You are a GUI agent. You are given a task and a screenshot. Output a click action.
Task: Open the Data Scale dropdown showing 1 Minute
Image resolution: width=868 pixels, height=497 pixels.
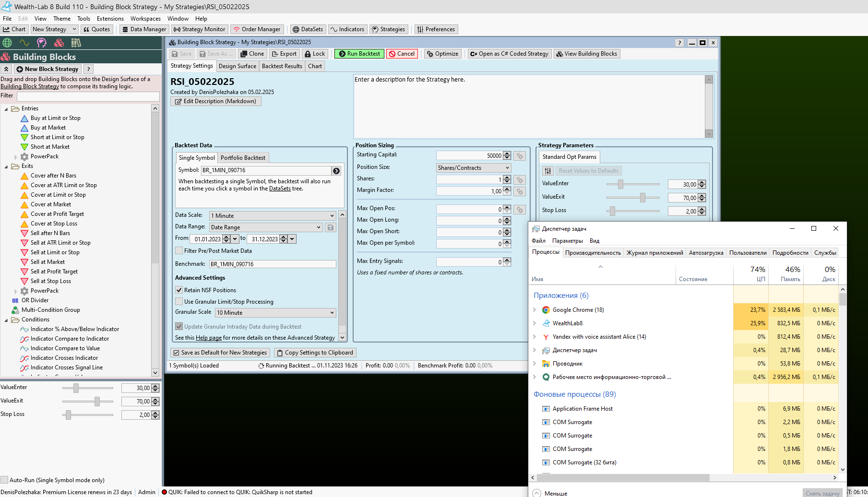[273, 216]
